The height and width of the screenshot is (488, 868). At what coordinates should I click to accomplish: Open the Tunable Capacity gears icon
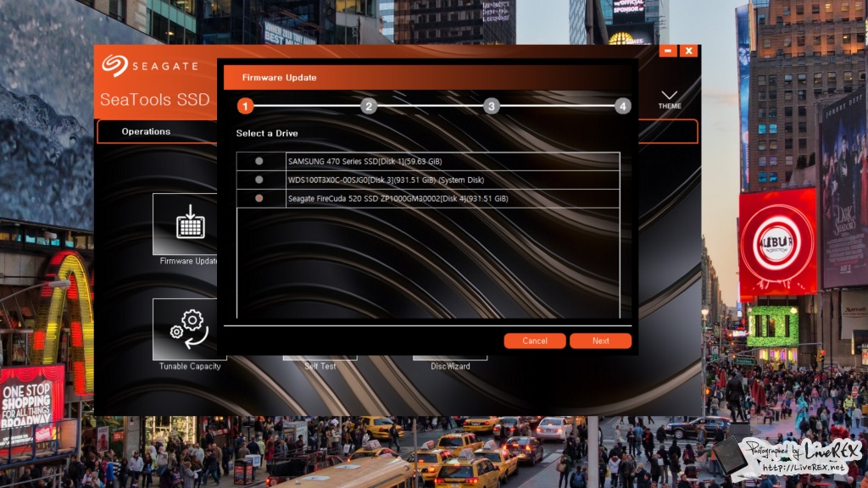[189, 330]
